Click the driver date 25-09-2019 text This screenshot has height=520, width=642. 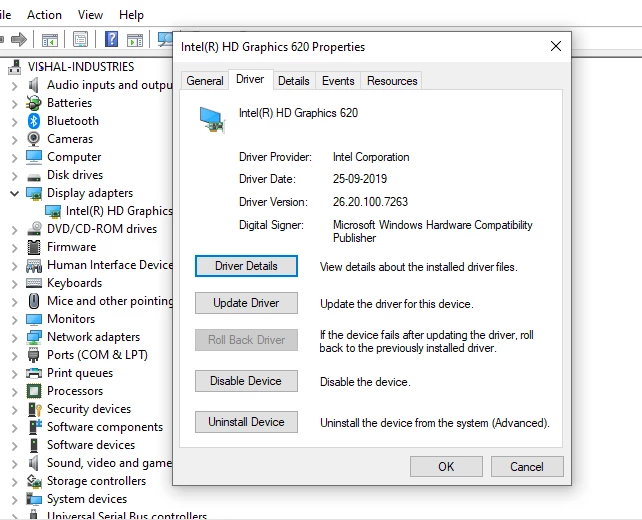359,179
